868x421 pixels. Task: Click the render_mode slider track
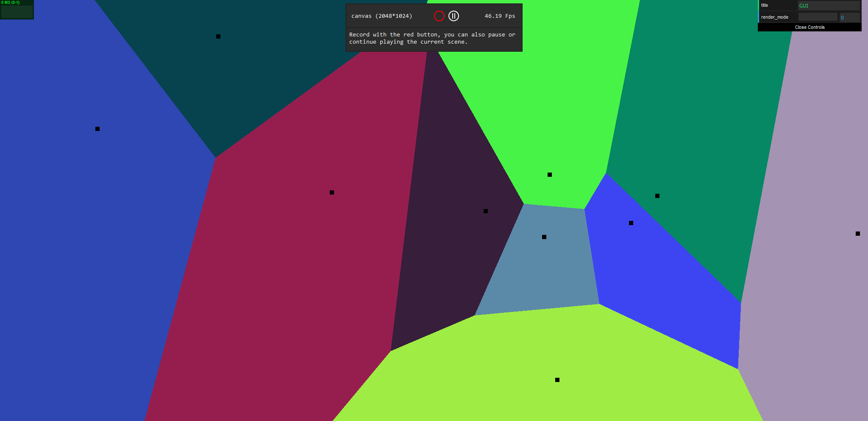click(x=818, y=17)
